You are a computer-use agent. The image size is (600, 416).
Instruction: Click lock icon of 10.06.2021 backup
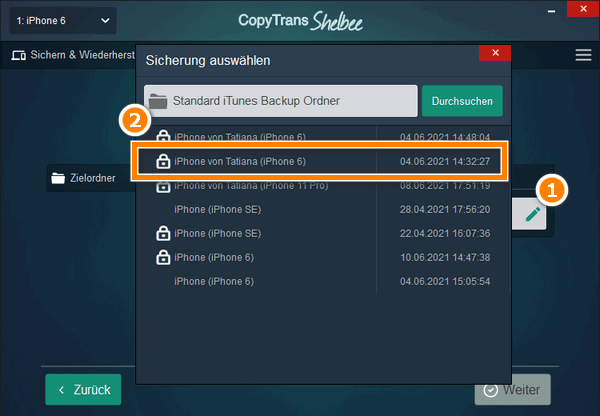point(163,258)
